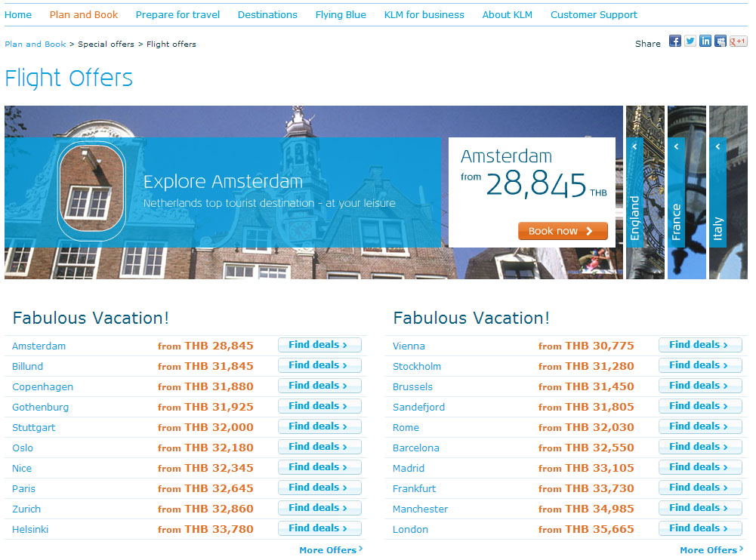The height and width of the screenshot is (560, 756).
Task: Share page on Facebook icon
Action: click(674, 41)
